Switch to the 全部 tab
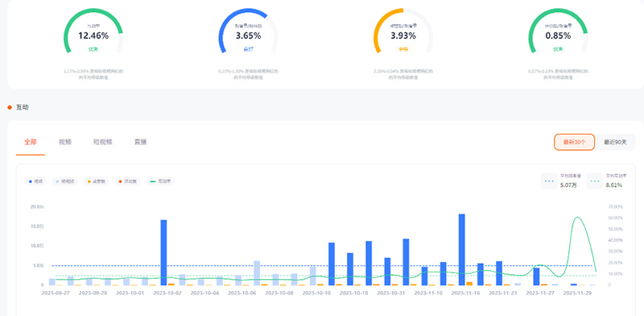Image resolution: width=644 pixels, height=316 pixels. (x=31, y=143)
